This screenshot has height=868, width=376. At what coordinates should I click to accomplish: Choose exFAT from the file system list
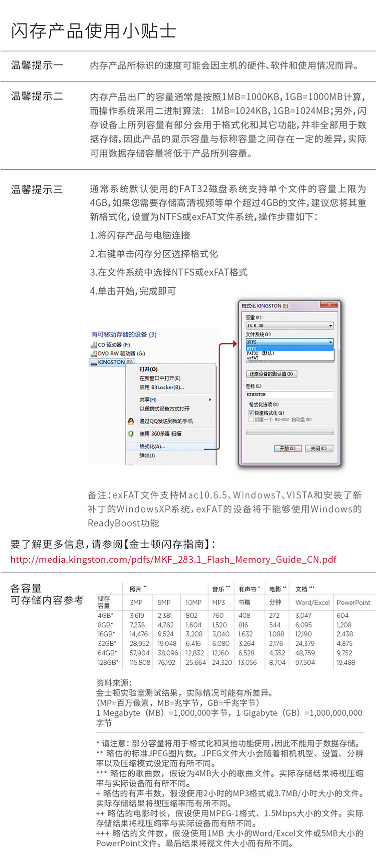click(253, 358)
